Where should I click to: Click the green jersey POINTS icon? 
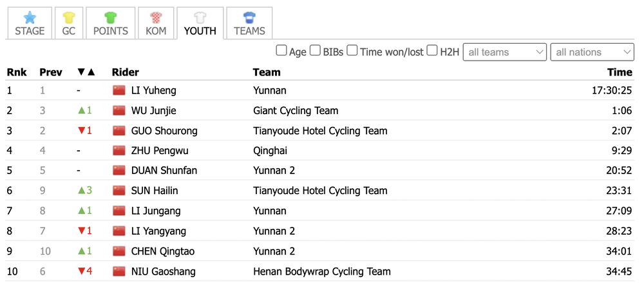[111, 17]
